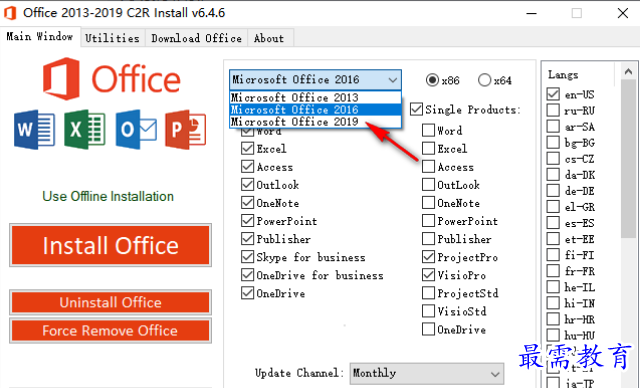
Task: Toggle the Single Products checkbox
Action: tap(416, 109)
